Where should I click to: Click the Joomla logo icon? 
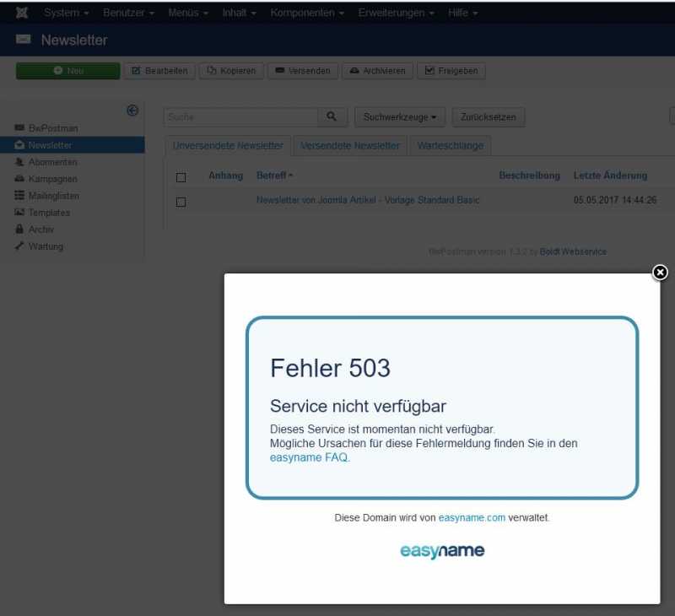tap(22, 14)
